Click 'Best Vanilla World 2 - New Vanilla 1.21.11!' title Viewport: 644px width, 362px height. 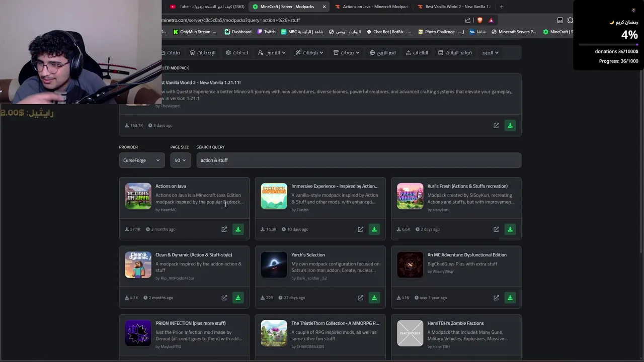(x=201, y=82)
